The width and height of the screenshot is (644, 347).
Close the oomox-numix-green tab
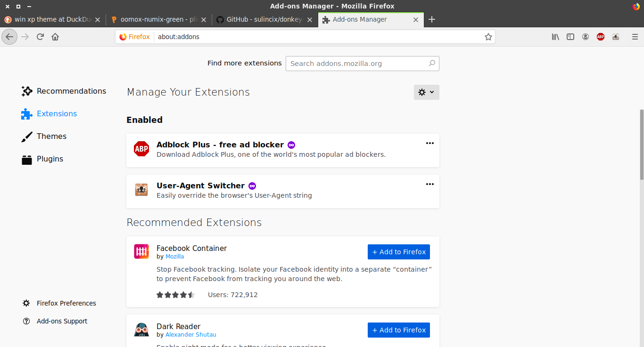(204, 20)
